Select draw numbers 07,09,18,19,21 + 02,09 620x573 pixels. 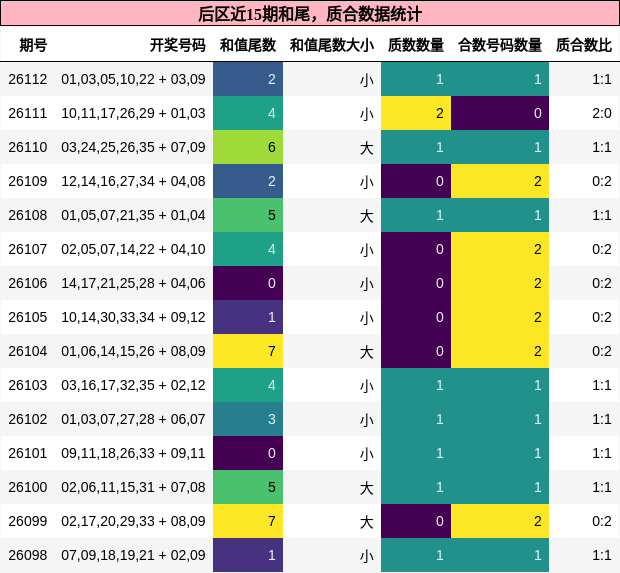coord(133,555)
